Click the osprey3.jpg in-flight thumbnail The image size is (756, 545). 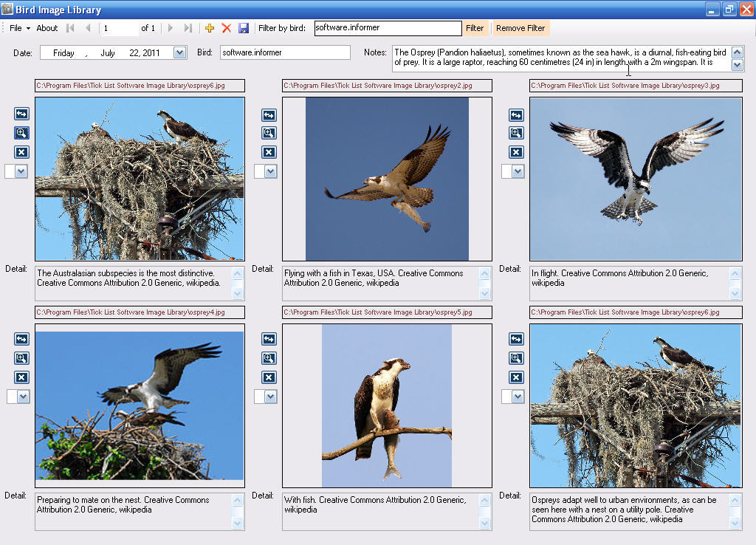[x=636, y=179]
